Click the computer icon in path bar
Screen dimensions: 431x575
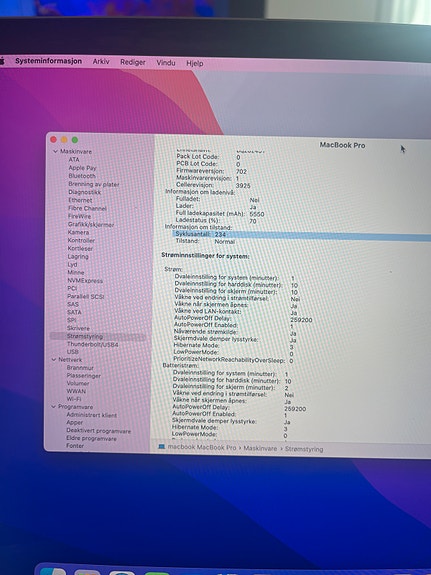[x=161, y=447]
